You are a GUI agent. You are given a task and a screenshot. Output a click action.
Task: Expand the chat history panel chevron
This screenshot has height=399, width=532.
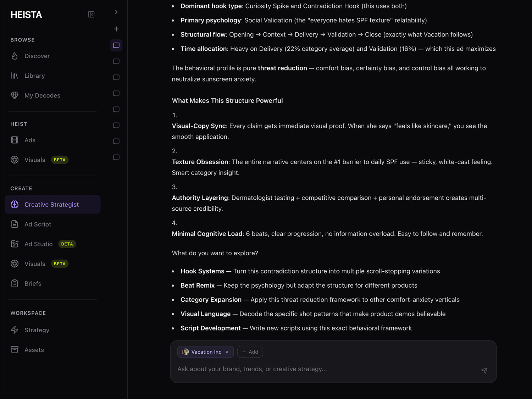coord(116,12)
